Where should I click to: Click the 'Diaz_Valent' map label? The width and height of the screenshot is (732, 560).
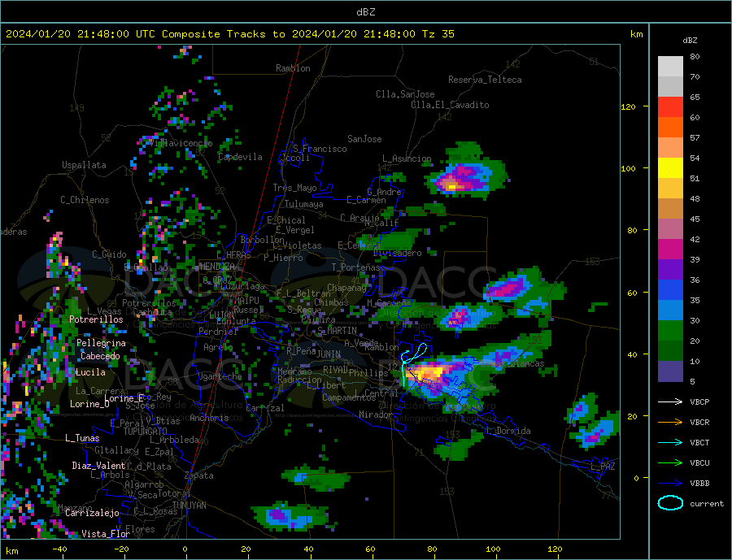coord(98,466)
